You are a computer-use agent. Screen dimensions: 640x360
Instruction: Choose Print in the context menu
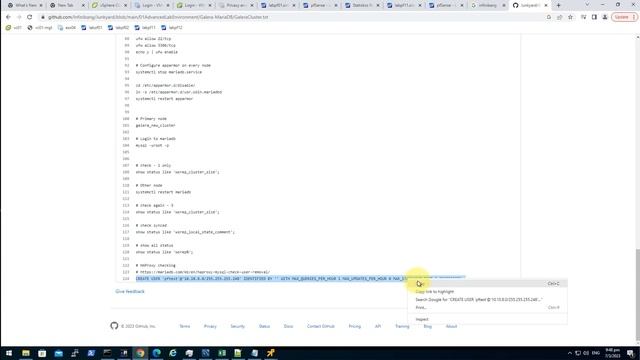pos(487,307)
